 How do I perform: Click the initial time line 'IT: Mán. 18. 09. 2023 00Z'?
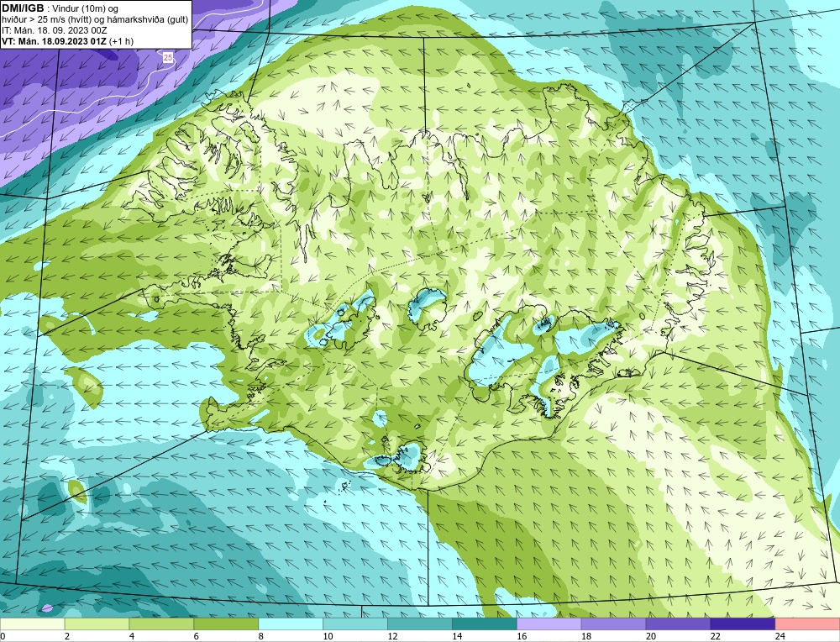point(54,30)
